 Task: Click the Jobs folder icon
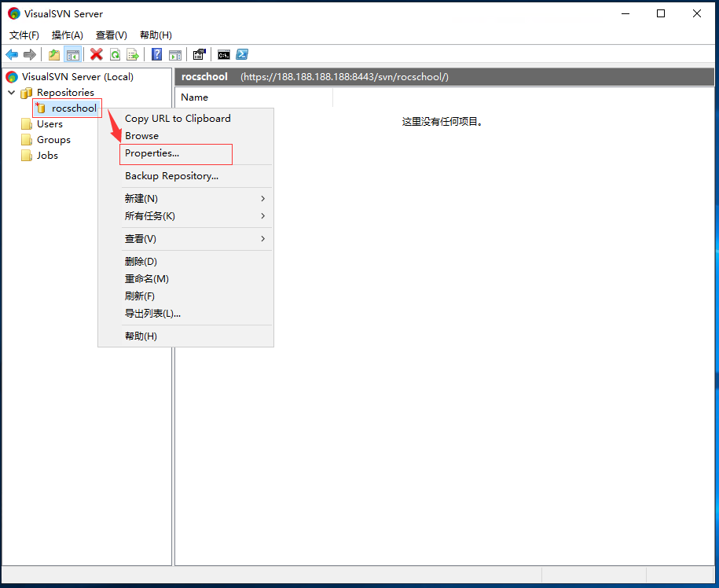[27, 156]
